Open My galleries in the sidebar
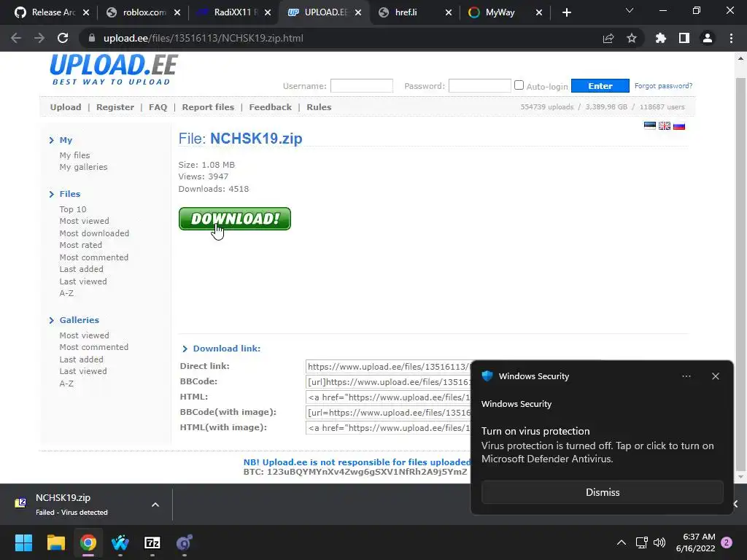747x560 pixels. 83,167
